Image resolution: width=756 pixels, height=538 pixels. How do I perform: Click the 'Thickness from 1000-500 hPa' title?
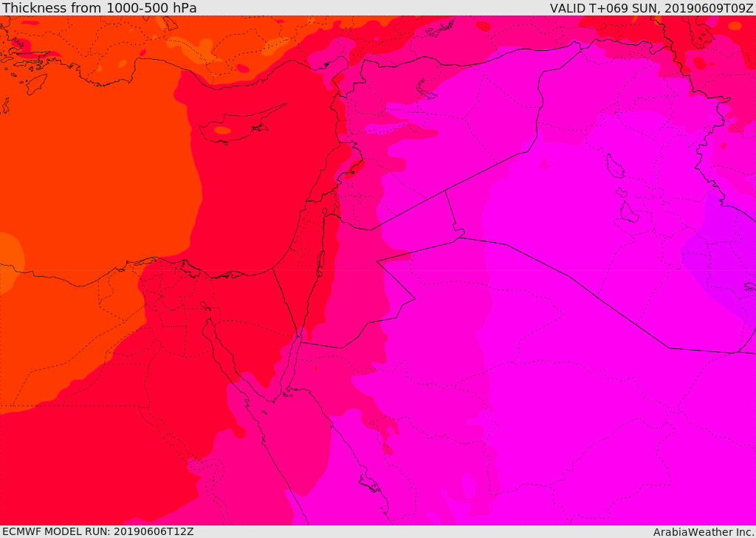pyautogui.click(x=100, y=7)
